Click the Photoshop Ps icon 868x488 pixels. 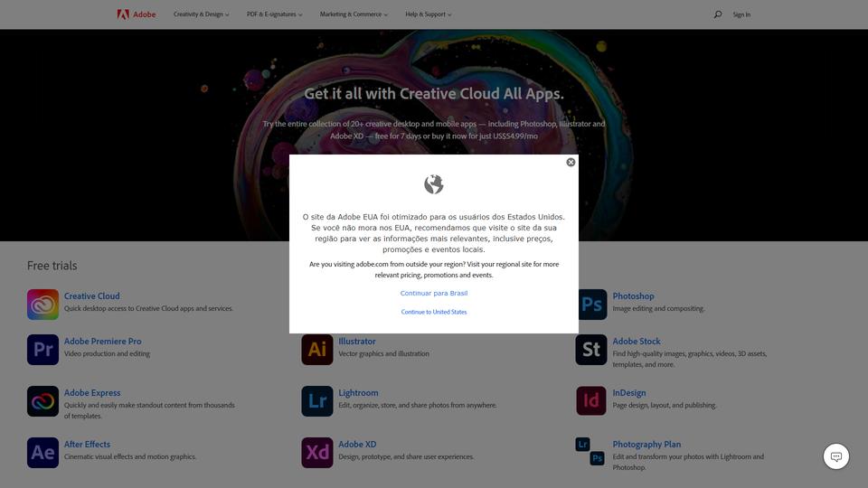[593, 305]
